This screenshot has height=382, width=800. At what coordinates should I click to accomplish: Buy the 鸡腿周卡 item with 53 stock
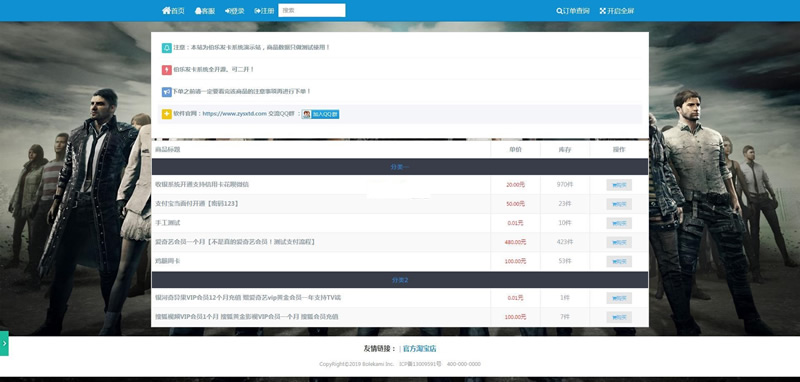(x=619, y=262)
